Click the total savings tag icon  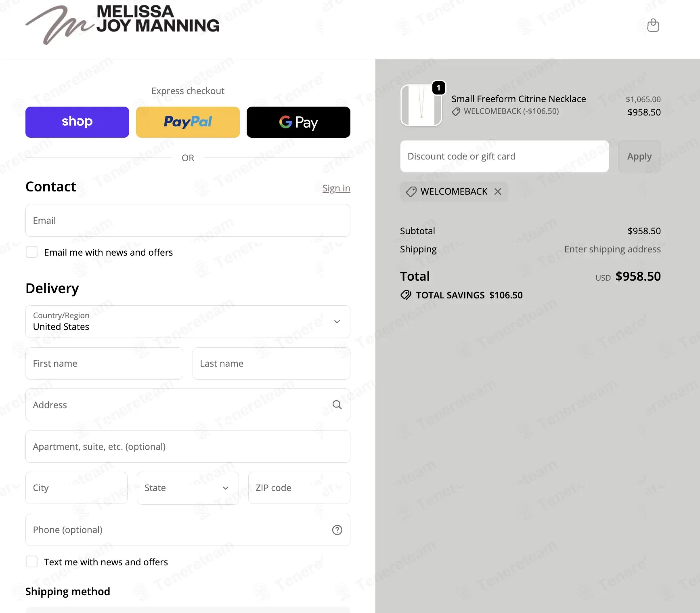[406, 295]
